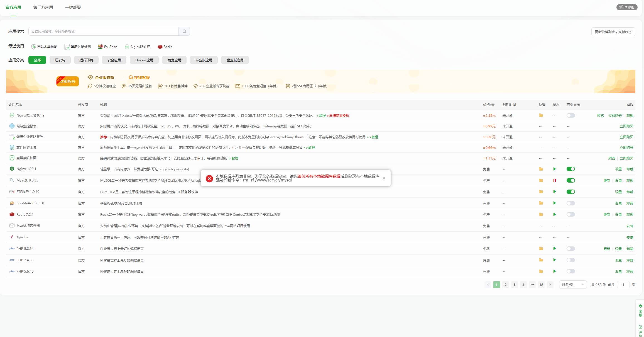Click 预览 for 宝塔系统加固
Image resolution: width=644 pixels, height=337 pixels.
pyautogui.click(x=612, y=158)
